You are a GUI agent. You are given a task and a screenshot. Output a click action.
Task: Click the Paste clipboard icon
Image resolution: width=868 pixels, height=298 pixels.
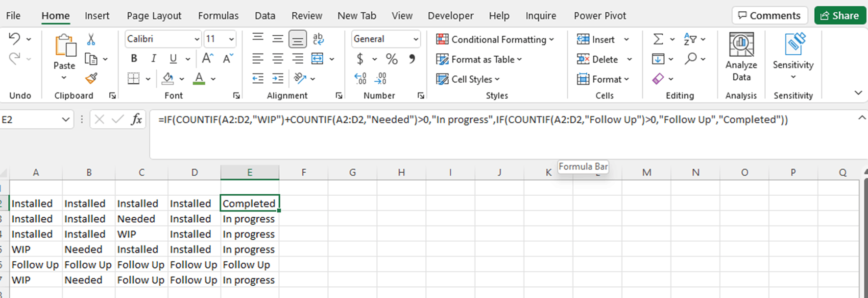[x=65, y=46]
